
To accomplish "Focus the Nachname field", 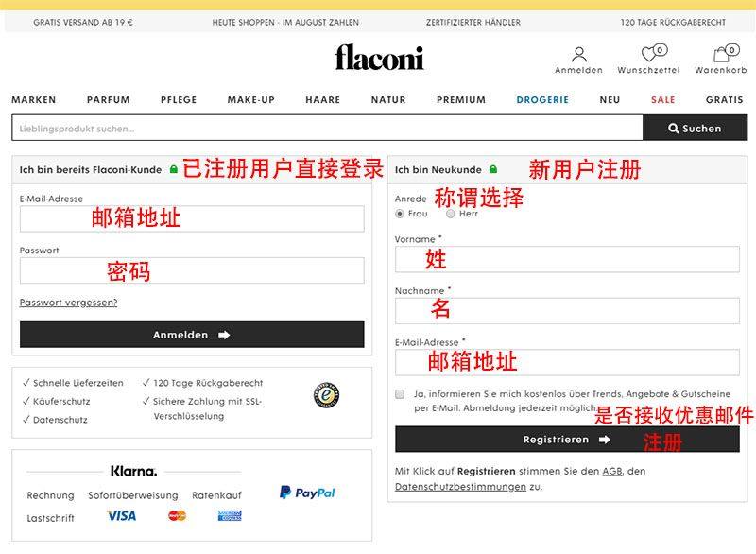I will (x=567, y=311).
